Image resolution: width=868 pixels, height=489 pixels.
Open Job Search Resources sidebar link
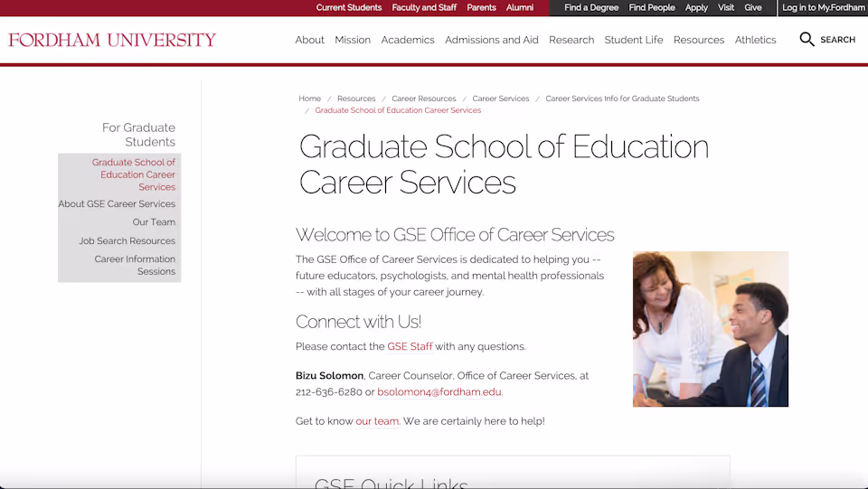(127, 240)
